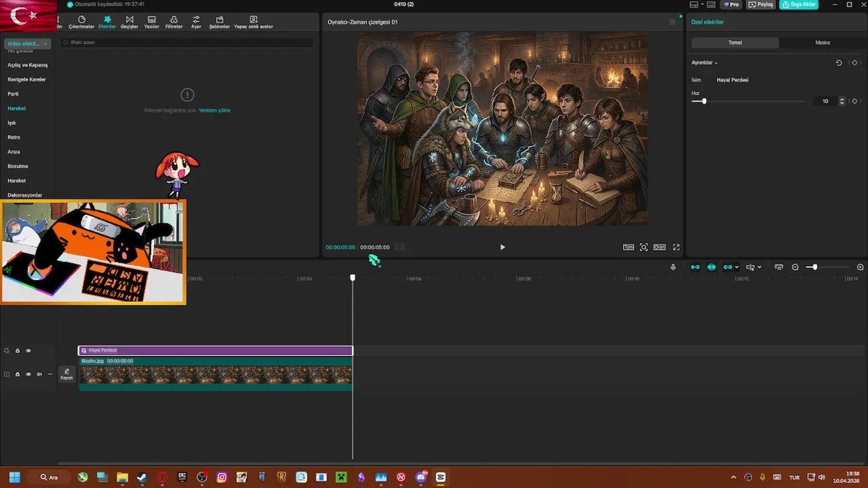Open the Instagram taskbar icon
Viewport: 868px width, 488px height.
222,477
